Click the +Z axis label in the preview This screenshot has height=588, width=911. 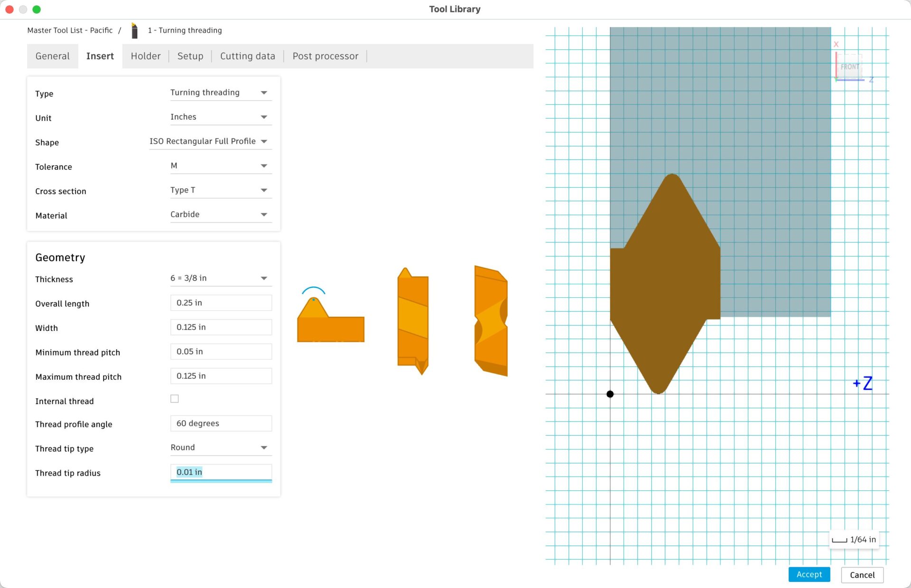click(863, 383)
